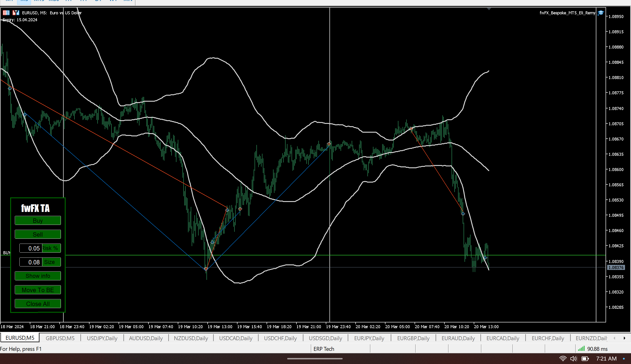This screenshot has width=631, height=364.
Task: Click the volume speaker icon
Action: coord(573,358)
